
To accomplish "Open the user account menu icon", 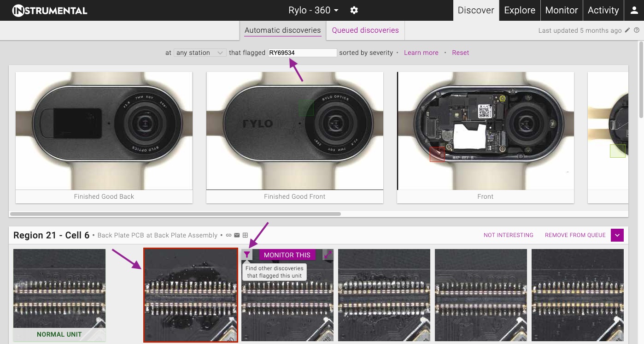I will pos(634,10).
